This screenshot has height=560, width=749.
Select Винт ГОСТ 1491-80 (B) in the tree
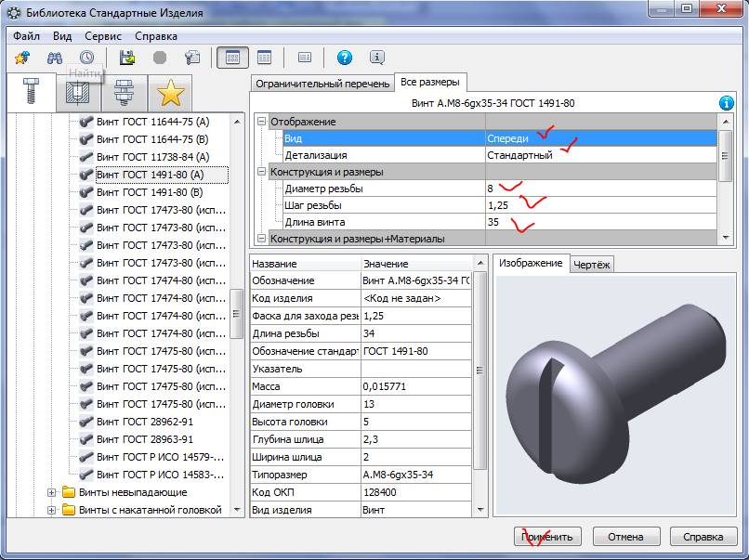[x=150, y=192]
